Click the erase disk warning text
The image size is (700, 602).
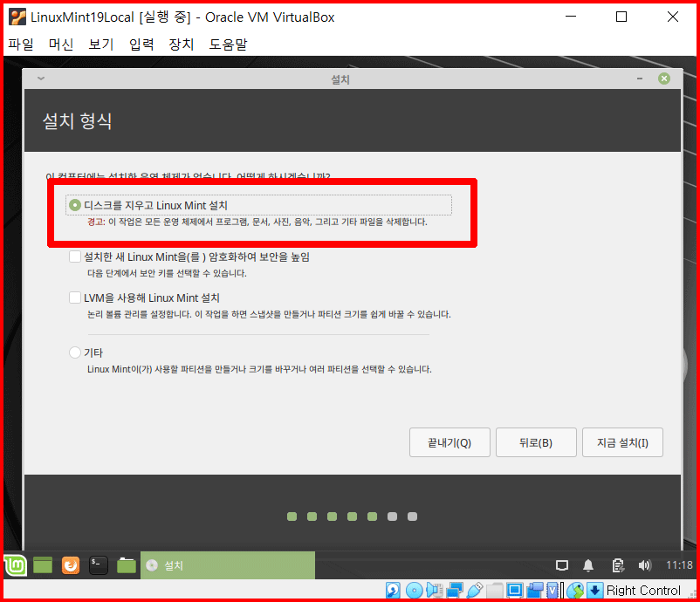tap(257, 222)
